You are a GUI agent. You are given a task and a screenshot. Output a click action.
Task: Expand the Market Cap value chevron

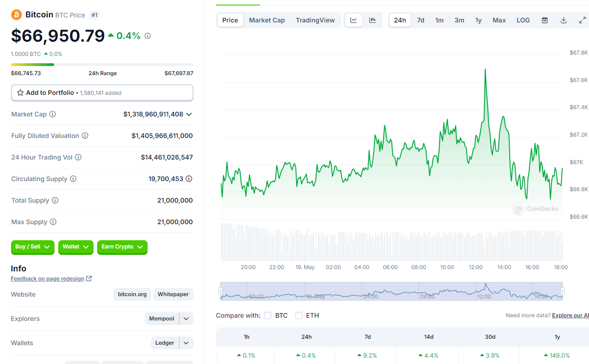point(189,114)
